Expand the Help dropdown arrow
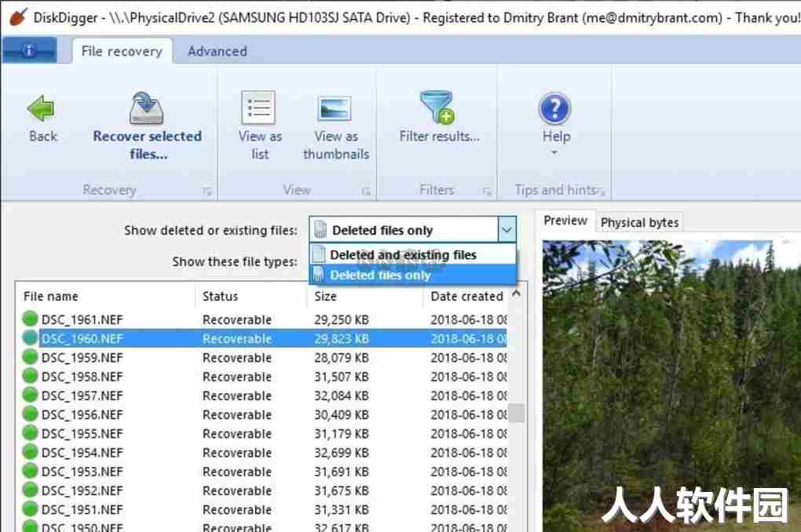 (554, 153)
